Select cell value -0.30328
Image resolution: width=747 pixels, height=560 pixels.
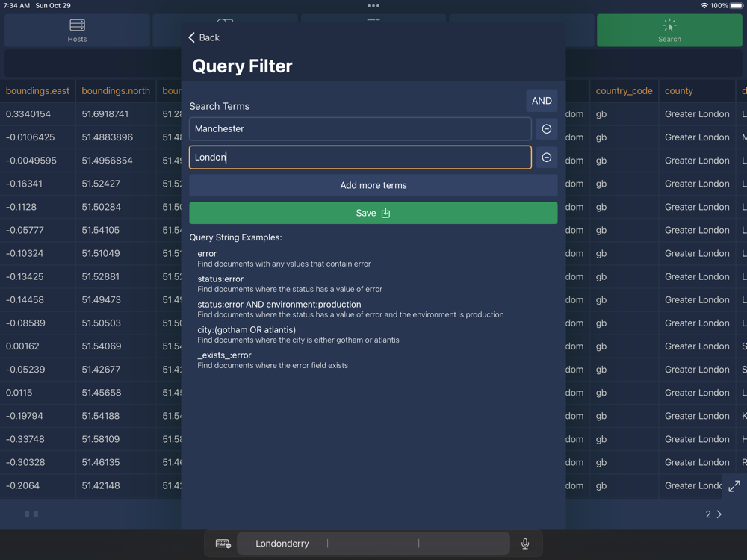[25, 463]
